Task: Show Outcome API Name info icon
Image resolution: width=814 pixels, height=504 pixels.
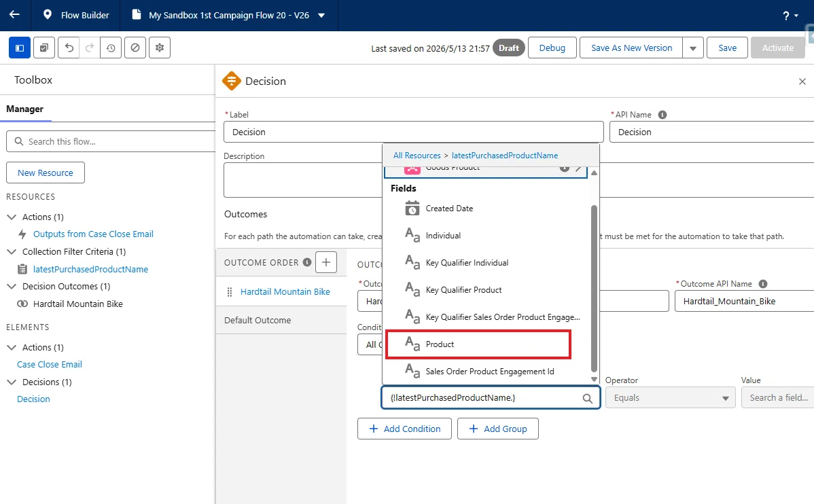Action: [762, 284]
